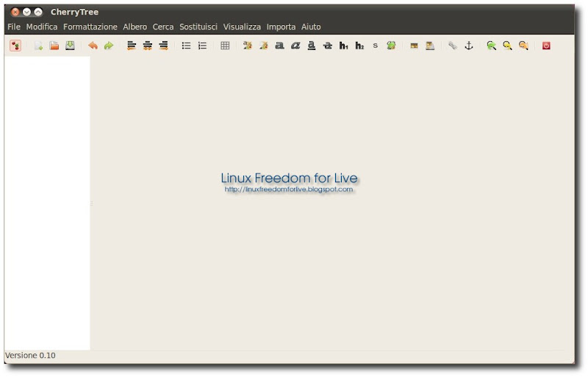This screenshot has height=377, width=588.
Task: Toggle italic text formatting
Action: pos(295,46)
